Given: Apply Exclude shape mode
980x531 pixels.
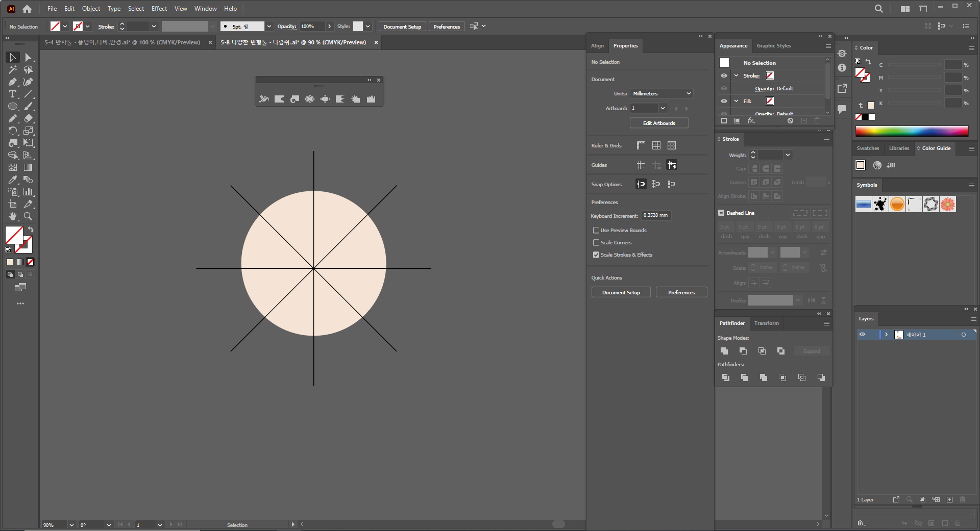Looking at the screenshot, I should 781,351.
